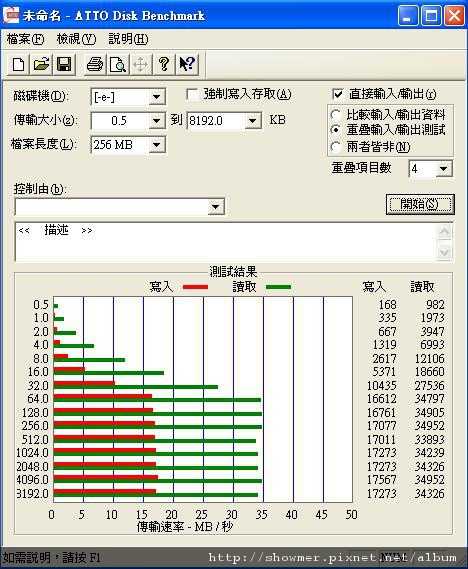Click write value 17567 in results
468x569 pixels.
(x=382, y=480)
